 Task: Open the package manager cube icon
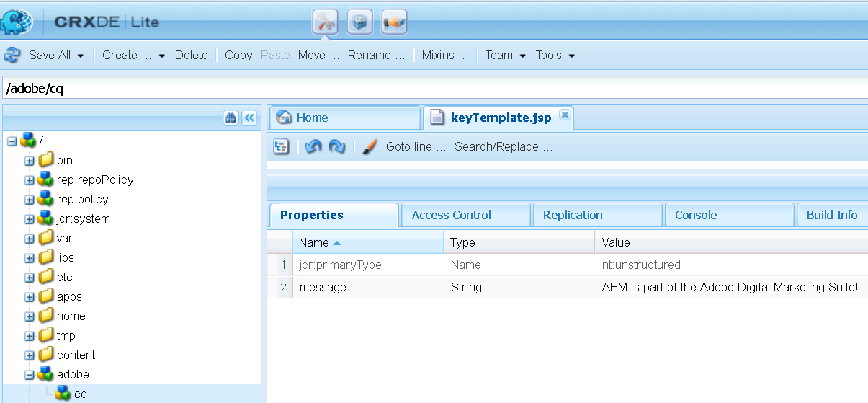[359, 22]
